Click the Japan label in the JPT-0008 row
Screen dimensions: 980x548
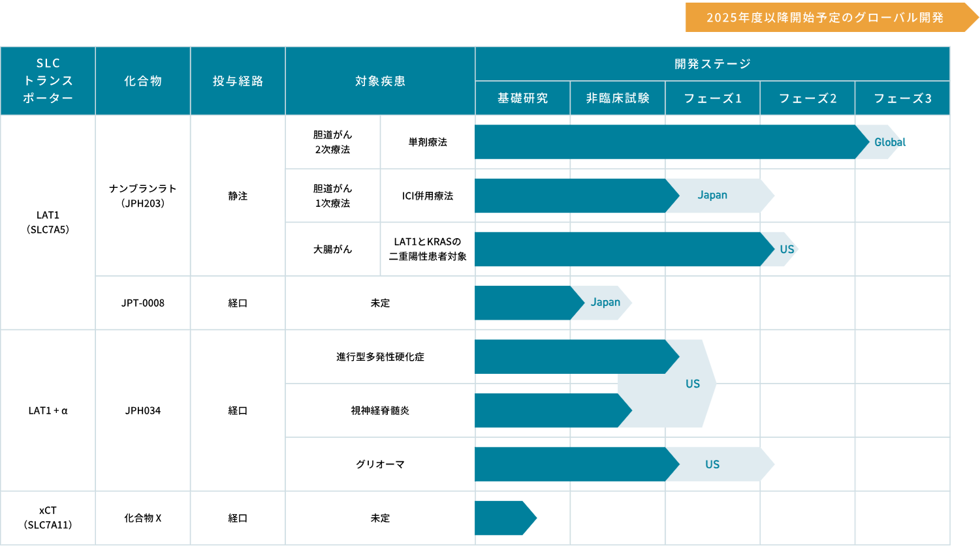(605, 303)
